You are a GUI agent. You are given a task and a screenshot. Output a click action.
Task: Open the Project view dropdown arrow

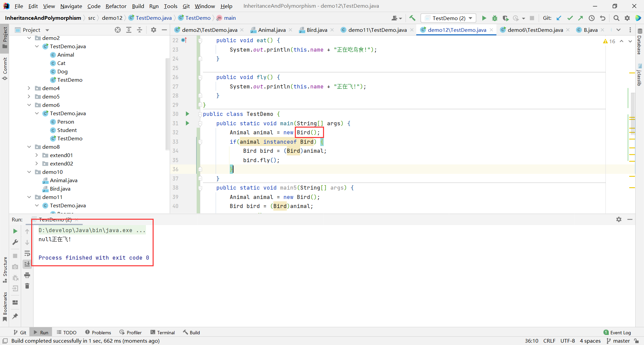[x=47, y=30]
